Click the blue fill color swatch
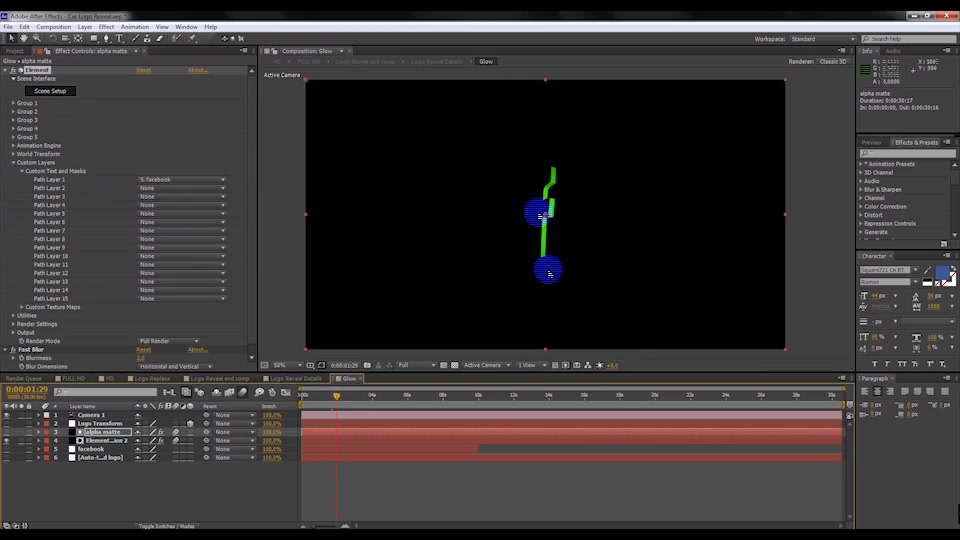 (942, 271)
